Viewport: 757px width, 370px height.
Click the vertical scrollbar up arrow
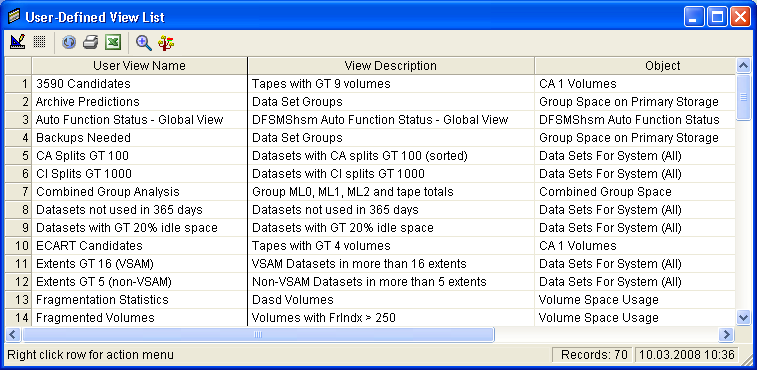pyautogui.click(x=743, y=65)
